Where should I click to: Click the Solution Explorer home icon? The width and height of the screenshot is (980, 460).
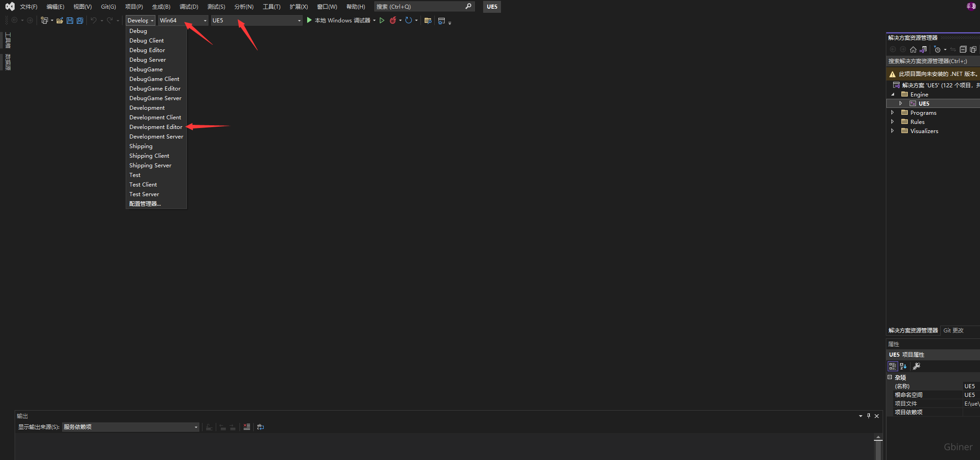point(913,49)
